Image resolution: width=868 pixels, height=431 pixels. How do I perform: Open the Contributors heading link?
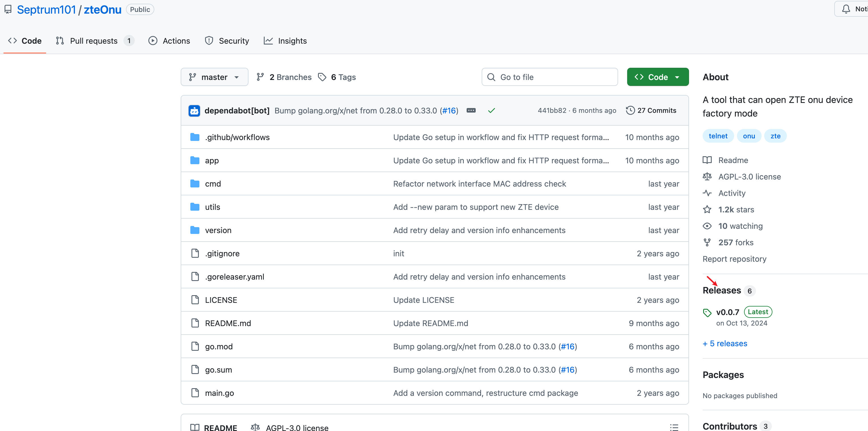click(730, 426)
